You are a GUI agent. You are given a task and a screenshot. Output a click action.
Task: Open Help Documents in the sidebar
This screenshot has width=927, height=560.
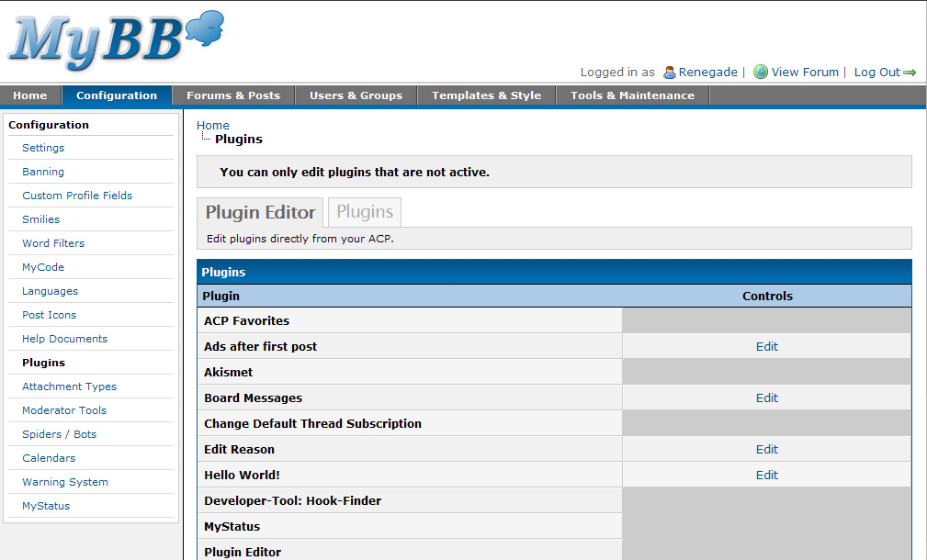65,339
